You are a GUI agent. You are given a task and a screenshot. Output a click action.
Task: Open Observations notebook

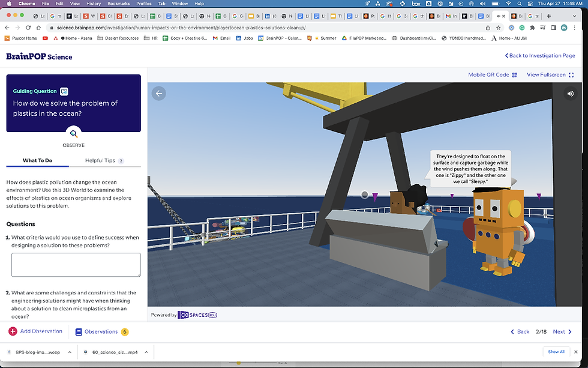pyautogui.click(x=97, y=331)
